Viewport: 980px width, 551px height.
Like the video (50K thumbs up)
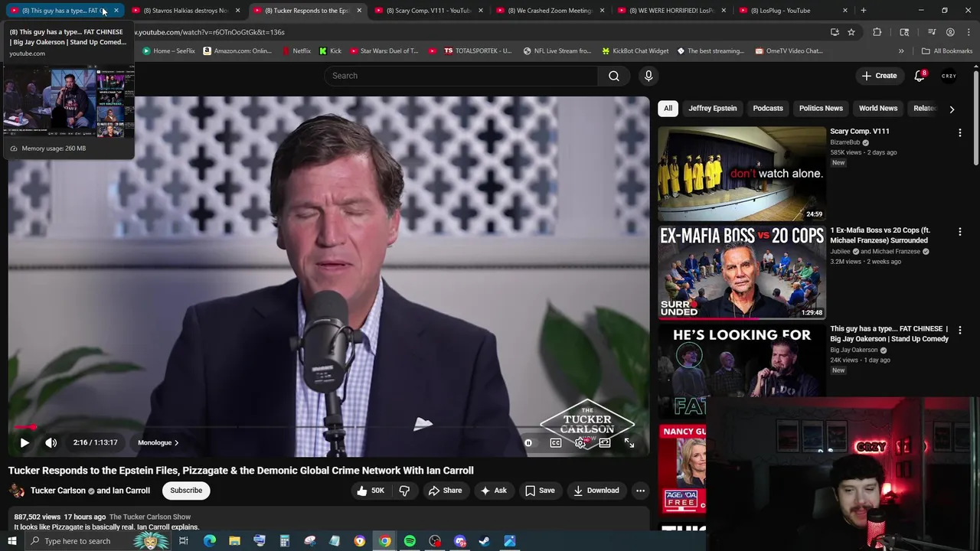[371, 491]
